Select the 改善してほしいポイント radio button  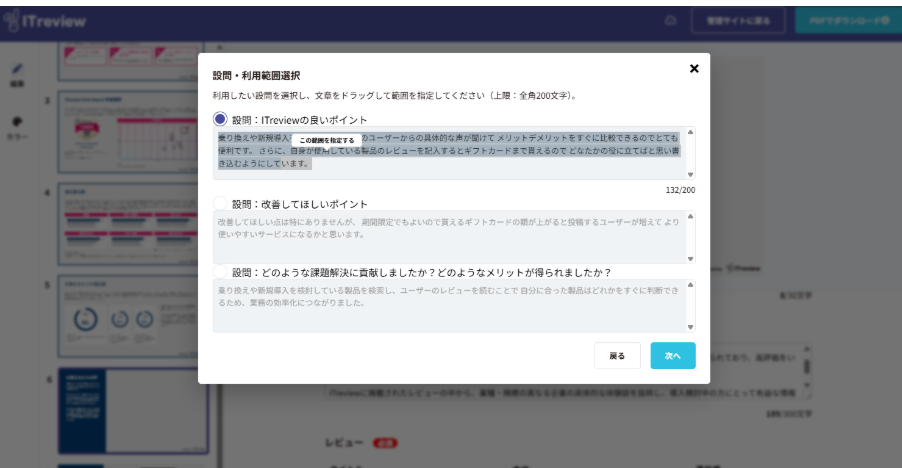[x=220, y=203]
